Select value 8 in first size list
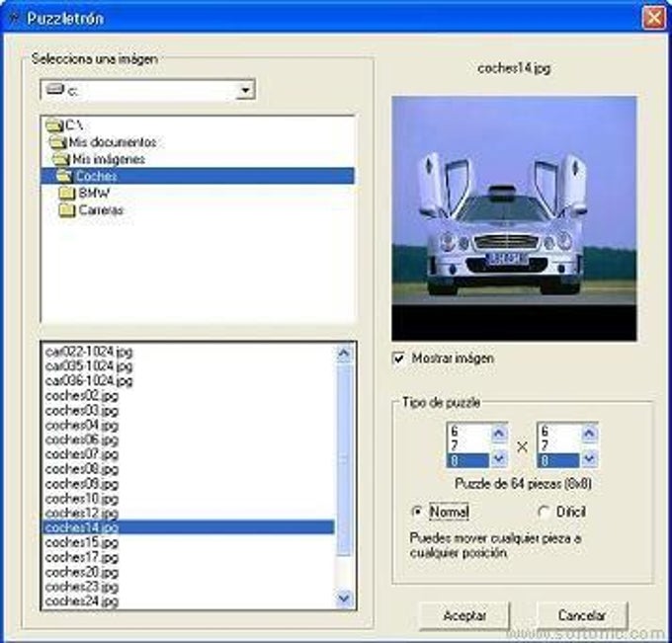This screenshot has height=643, width=672. (x=468, y=460)
